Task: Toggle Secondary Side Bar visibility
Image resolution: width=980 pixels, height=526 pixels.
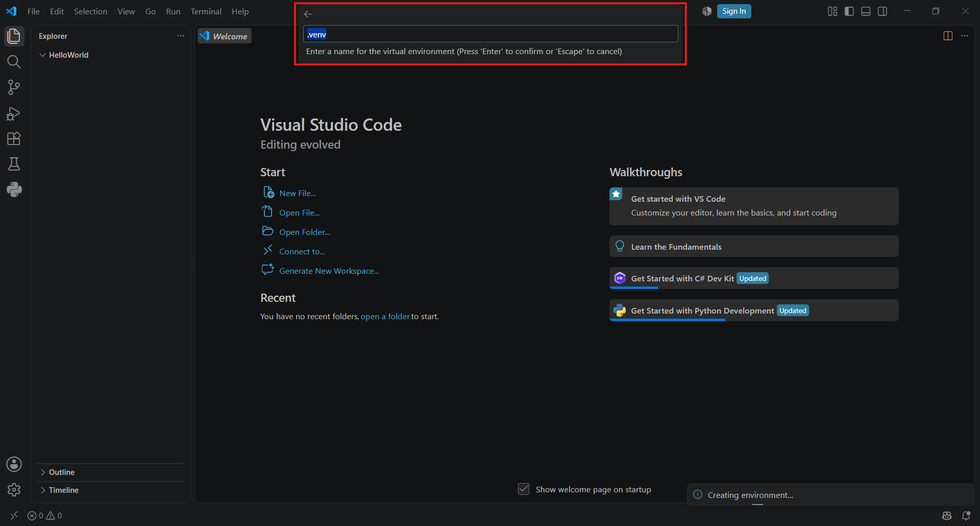Action: pyautogui.click(x=883, y=11)
